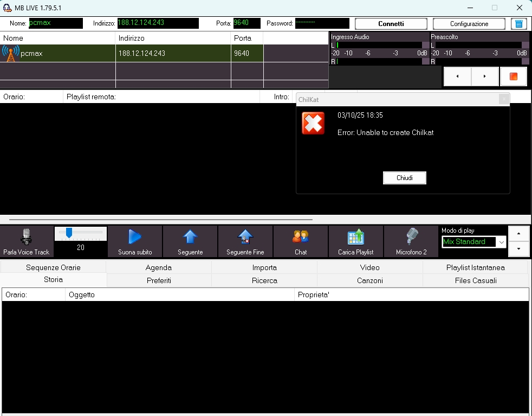This screenshot has height=416, width=532.
Task: Click the voice track volume slider handle
Action: [69, 233]
